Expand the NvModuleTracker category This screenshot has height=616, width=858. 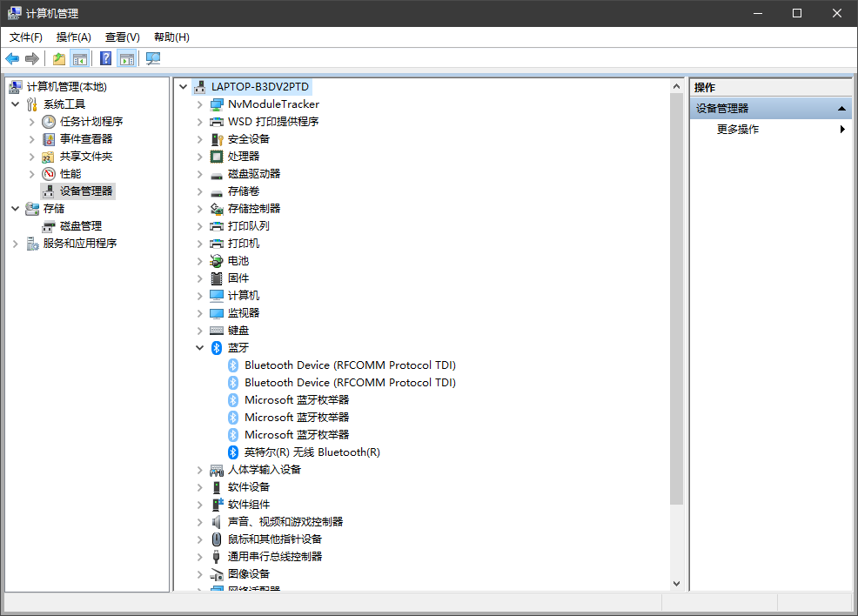coord(200,104)
